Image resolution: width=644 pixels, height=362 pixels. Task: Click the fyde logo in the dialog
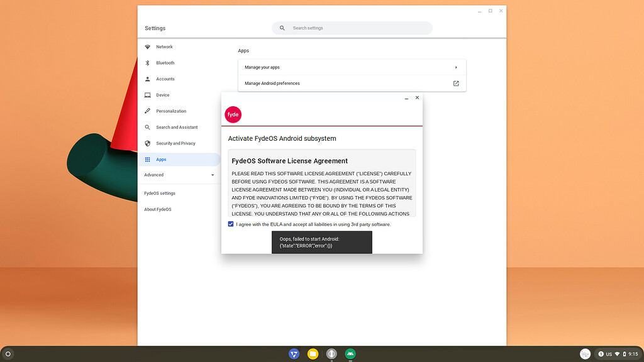[233, 114]
